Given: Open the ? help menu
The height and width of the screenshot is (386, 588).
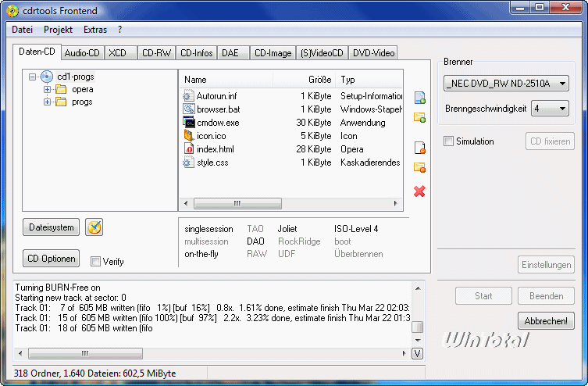Looking at the screenshot, I should [119, 30].
